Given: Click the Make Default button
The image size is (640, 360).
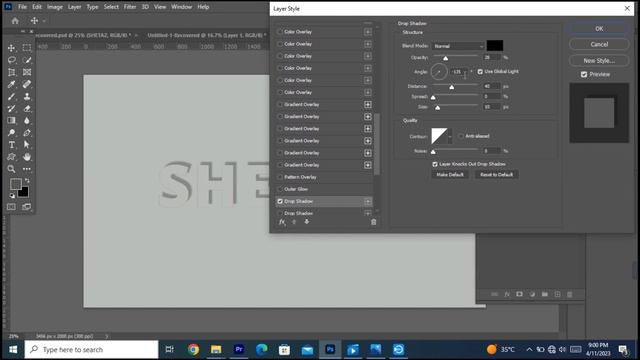Looking at the screenshot, I should [450, 175].
